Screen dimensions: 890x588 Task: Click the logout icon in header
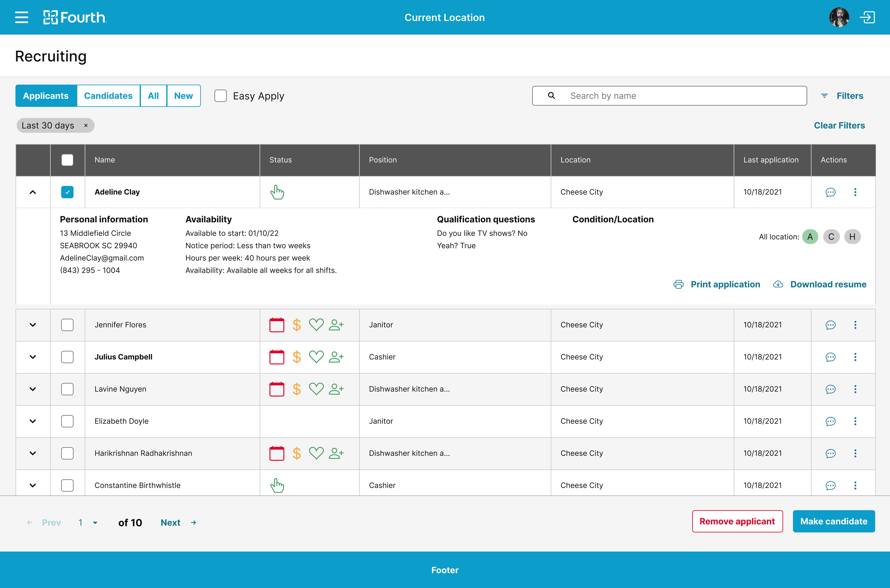point(867,17)
